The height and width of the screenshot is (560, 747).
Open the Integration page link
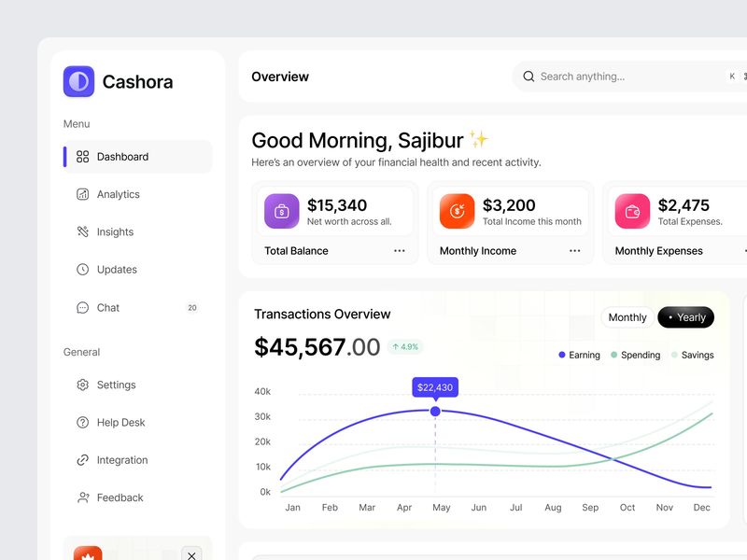(137, 460)
